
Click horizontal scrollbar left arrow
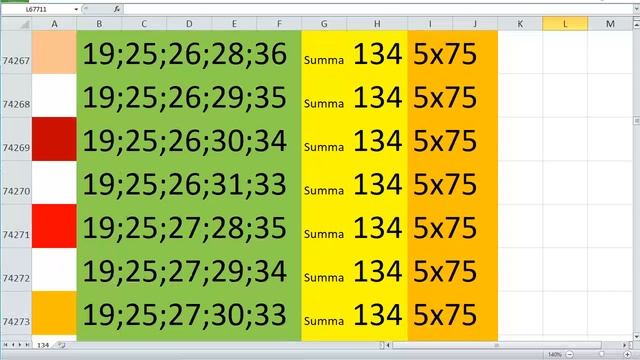pyautogui.click(x=388, y=345)
